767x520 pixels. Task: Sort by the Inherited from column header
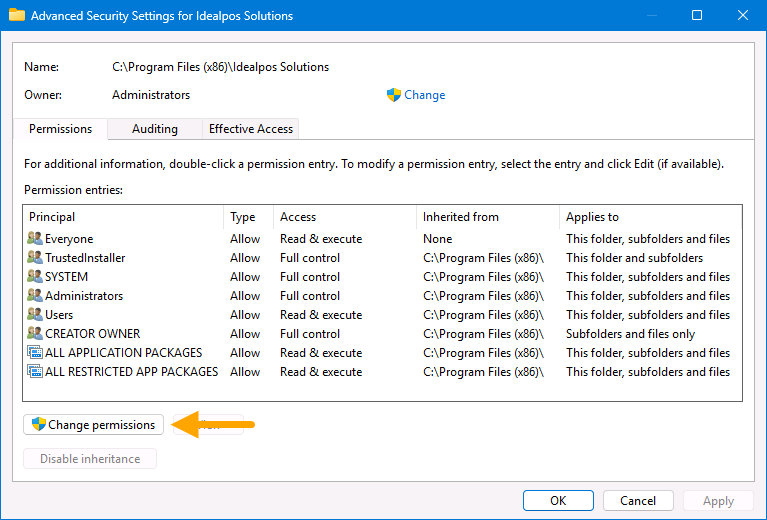(488, 217)
